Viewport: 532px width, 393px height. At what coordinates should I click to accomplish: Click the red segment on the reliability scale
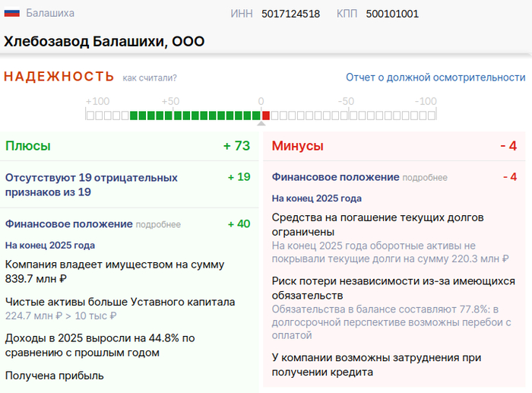click(266, 116)
